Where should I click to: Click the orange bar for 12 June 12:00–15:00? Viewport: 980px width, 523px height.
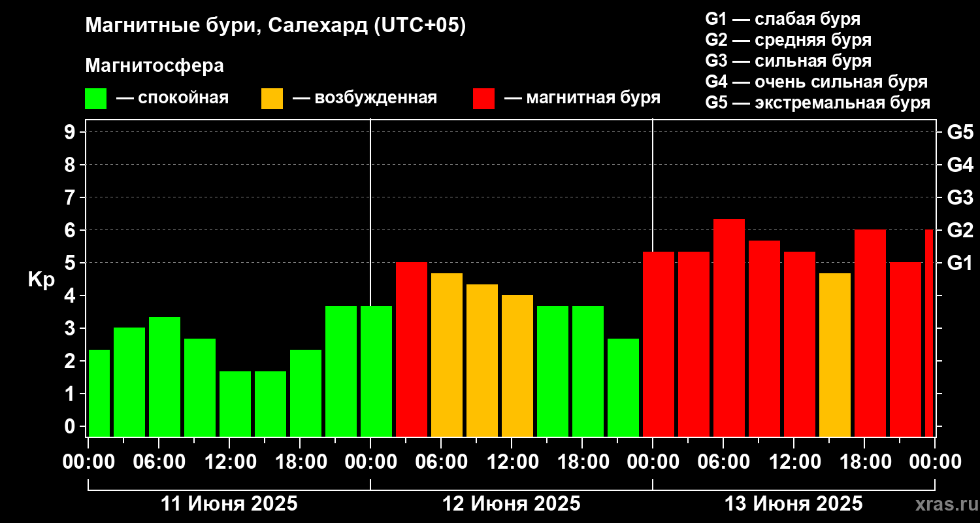[517, 365]
